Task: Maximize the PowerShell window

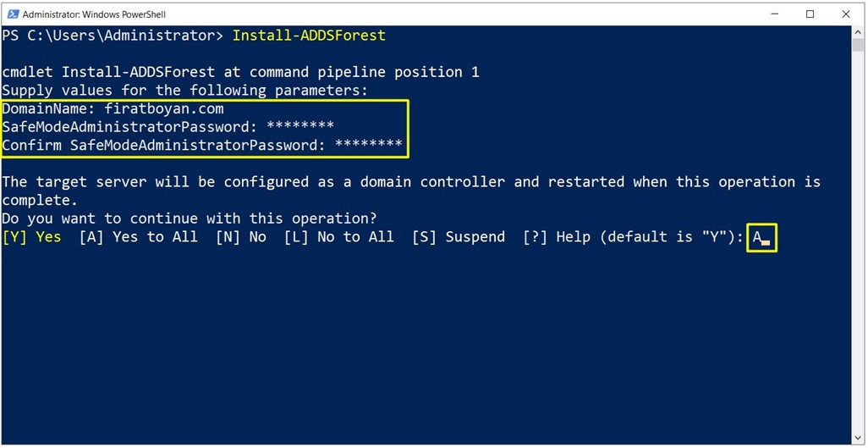Action: [810, 14]
